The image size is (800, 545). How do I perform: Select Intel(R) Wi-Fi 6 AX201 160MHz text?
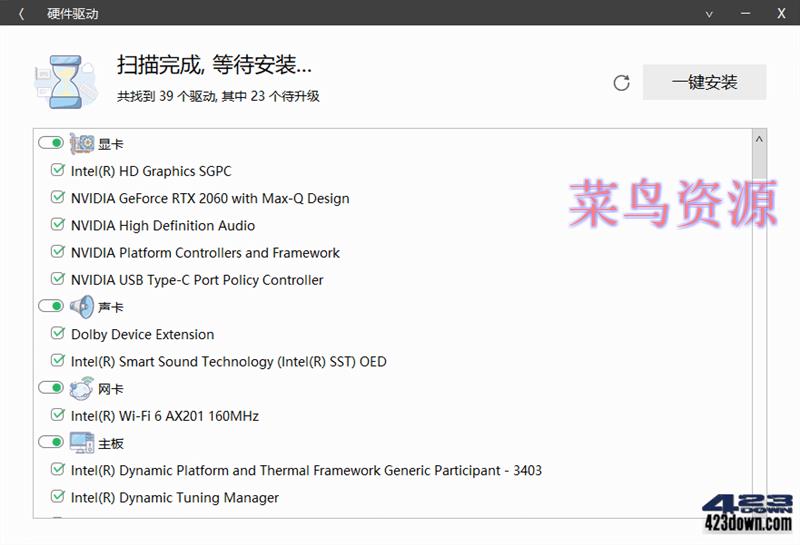[x=165, y=416]
